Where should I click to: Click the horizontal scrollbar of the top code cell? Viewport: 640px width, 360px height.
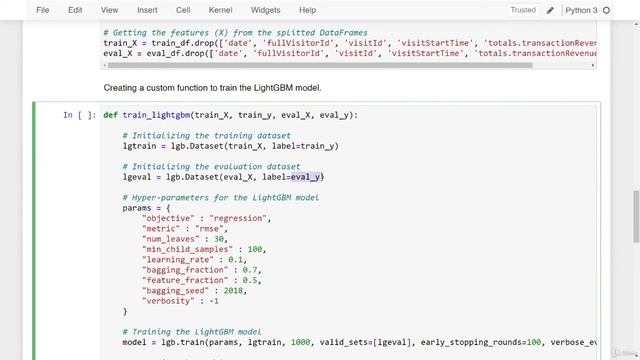click(320, 65)
